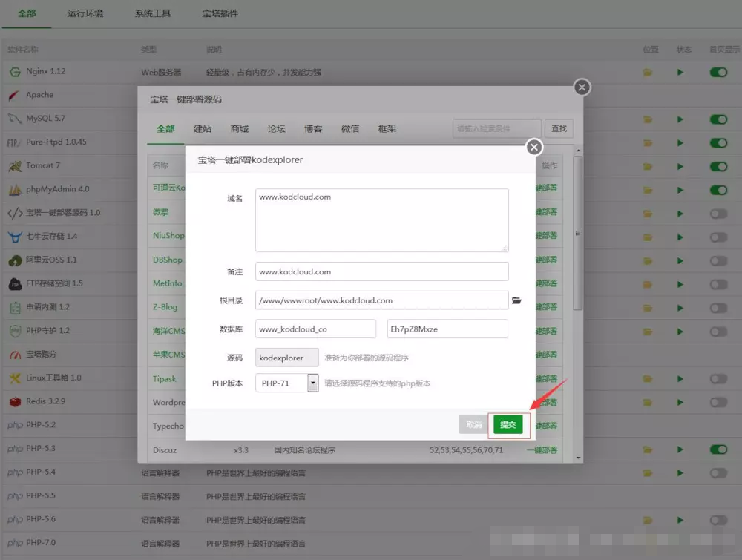This screenshot has width=742, height=560.
Task: Click the PHP守护 shield icon
Action: click(15, 331)
